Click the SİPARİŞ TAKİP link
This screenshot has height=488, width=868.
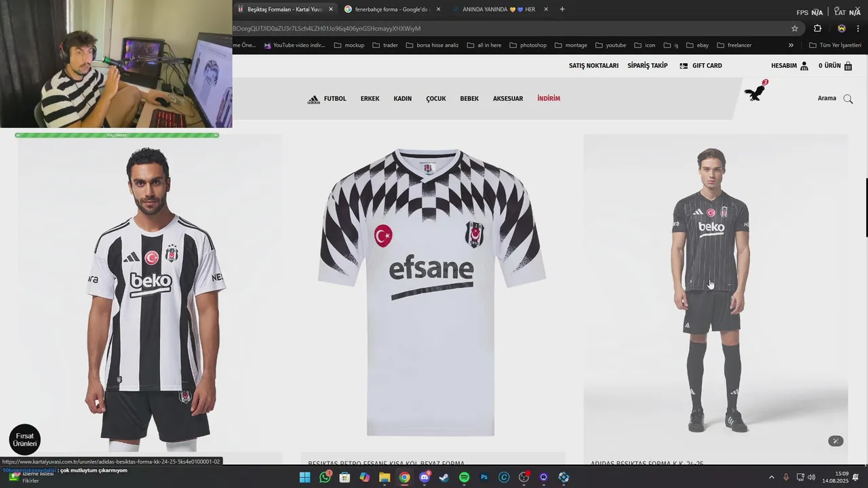(648, 66)
